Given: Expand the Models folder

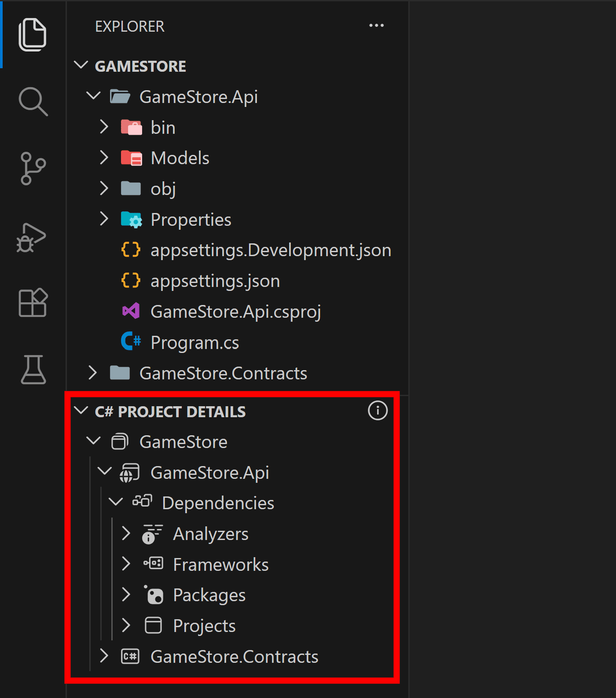Looking at the screenshot, I should [x=104, y=157].
